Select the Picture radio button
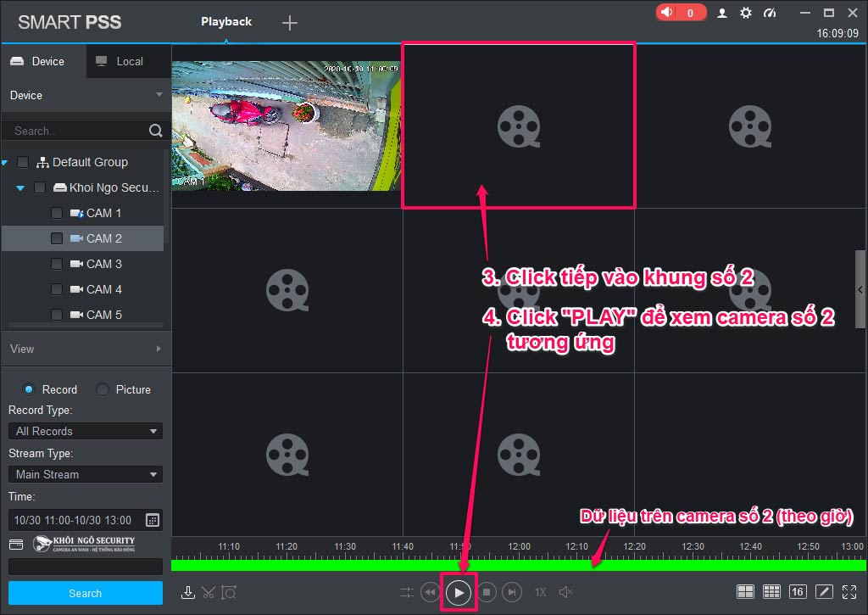This screenshot has width=868, height=615. pos(103,389)
